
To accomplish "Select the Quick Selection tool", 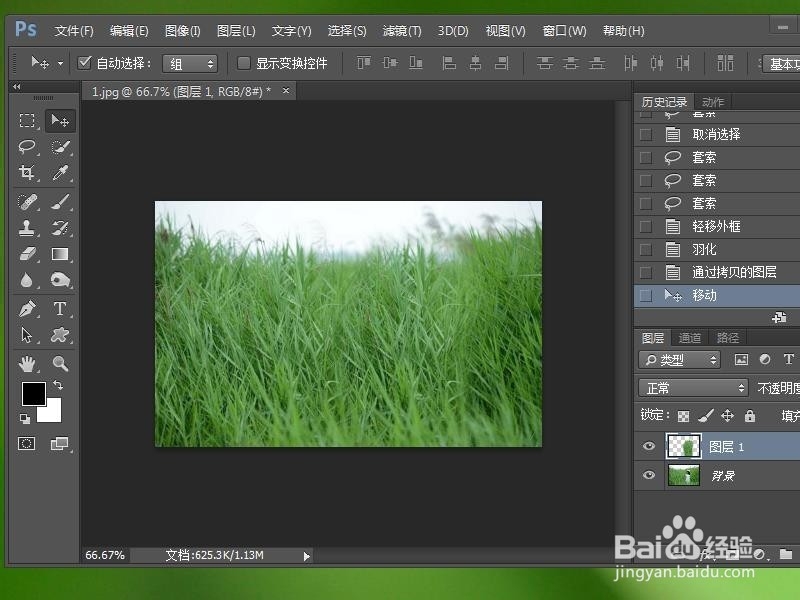I will coord(60,147).
